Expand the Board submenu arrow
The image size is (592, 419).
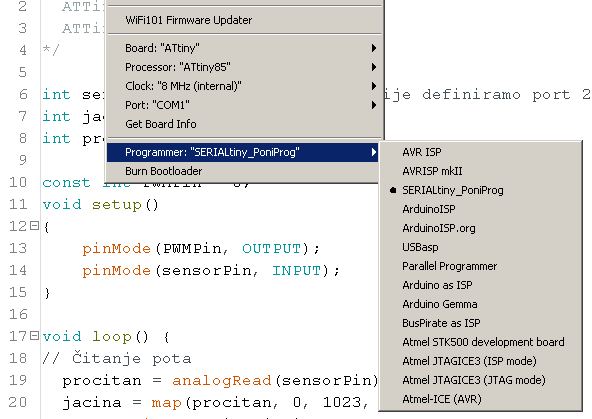click(x=373, y=48)
